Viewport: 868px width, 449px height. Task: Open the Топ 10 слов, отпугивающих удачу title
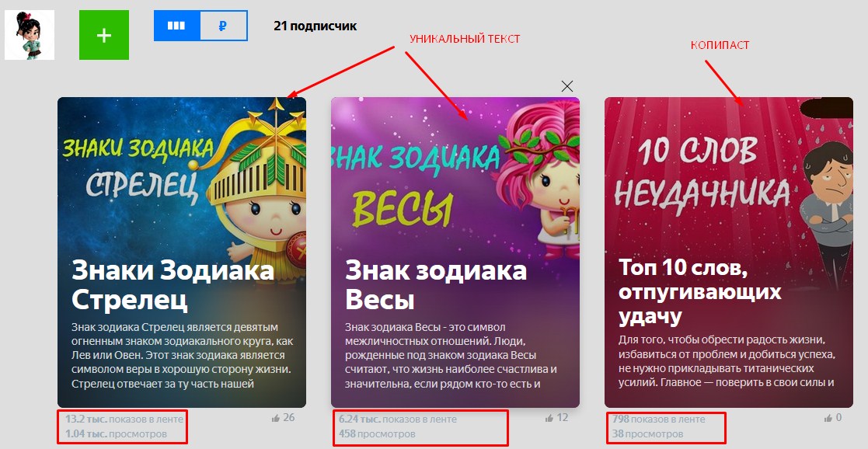click(699, 292)
